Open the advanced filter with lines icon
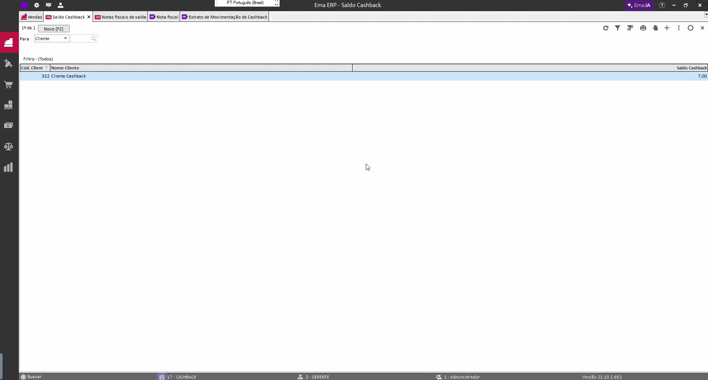 (x=630, y=28)
